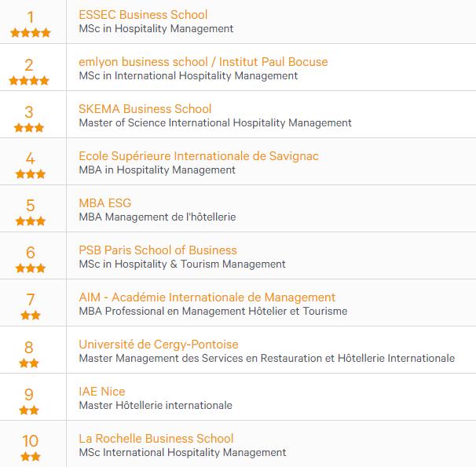Click the four-star rating under rank 1
Screen dimensions: 476x467
coord(30,33)
